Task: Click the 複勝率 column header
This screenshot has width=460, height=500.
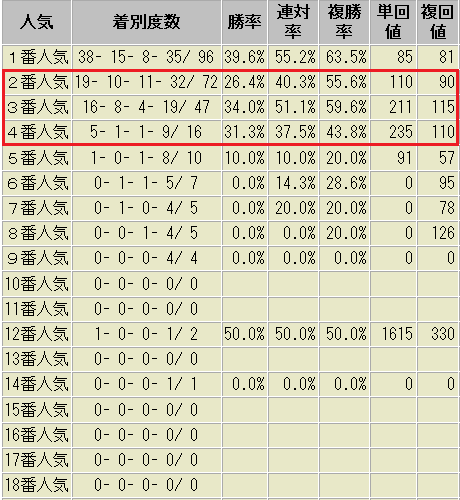Action: pos(344,22)
